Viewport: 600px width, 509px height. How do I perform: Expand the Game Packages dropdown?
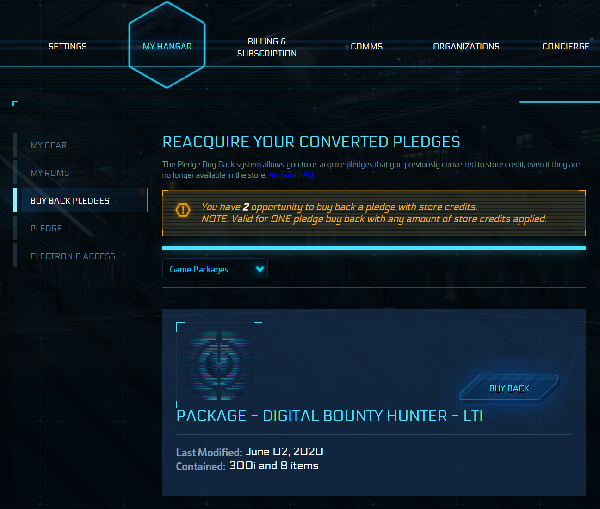coord(215,268)
